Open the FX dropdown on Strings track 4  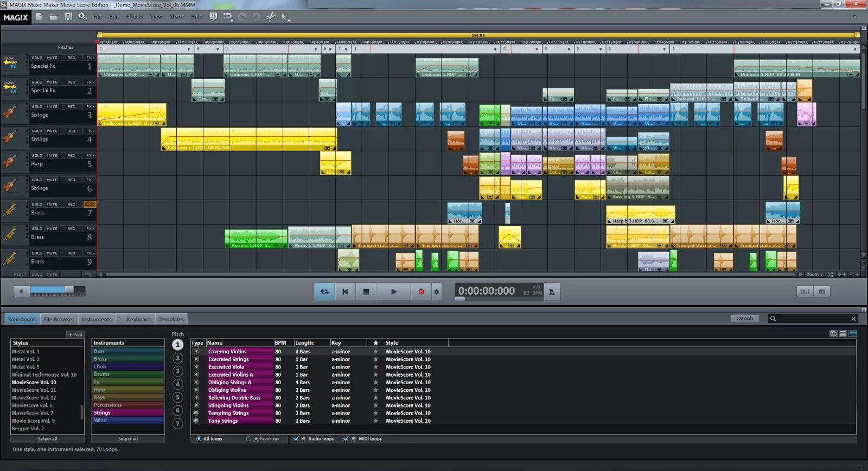click(x=90, y=131)
